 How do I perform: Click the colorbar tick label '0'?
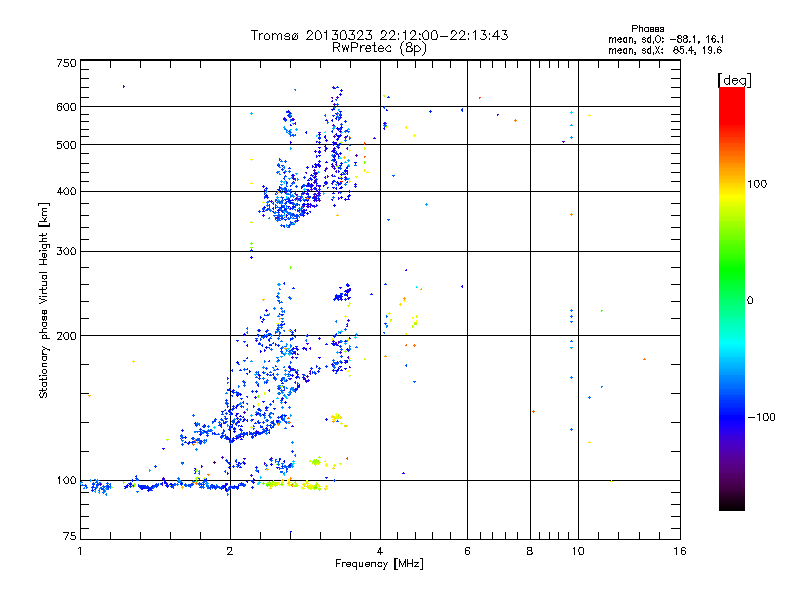pyautogui.click(x=750, y=301)
